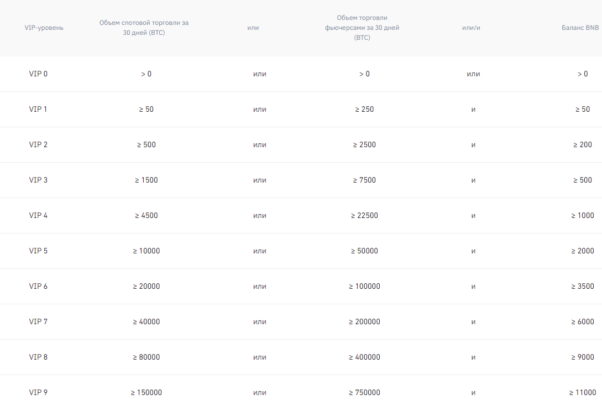This screenshot has width=602, height=400.
Task: Click VIP 9 spot volume "≥ 150000" cell
Action: click(146, 392)
